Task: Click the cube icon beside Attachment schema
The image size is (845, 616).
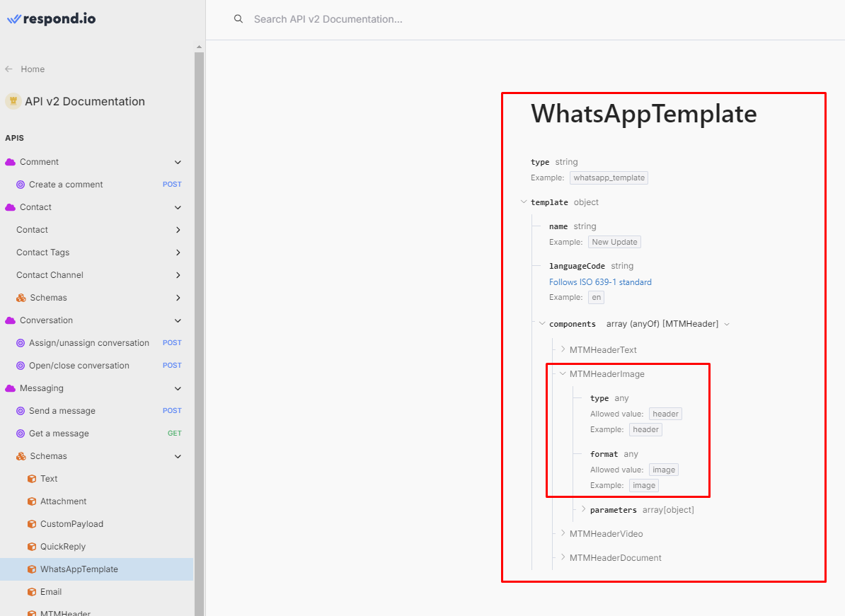Action: 32,501
